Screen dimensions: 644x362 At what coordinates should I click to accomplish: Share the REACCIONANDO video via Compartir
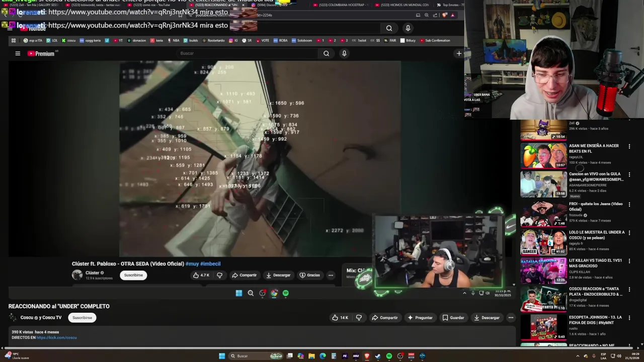pyautogui.click(x=384, y=318)
